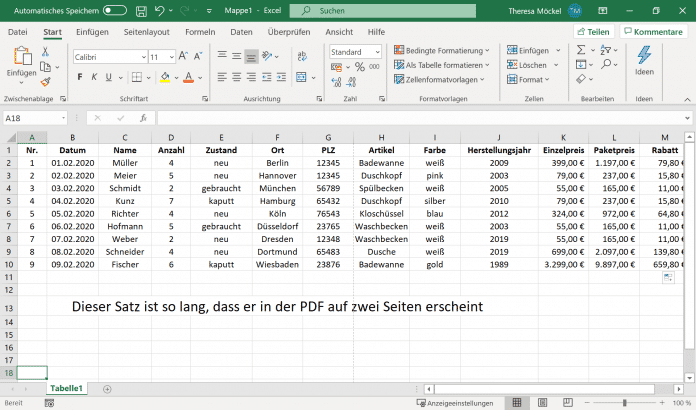Click the Teilen share button
The image size is (696, 410).
point(593,32)
